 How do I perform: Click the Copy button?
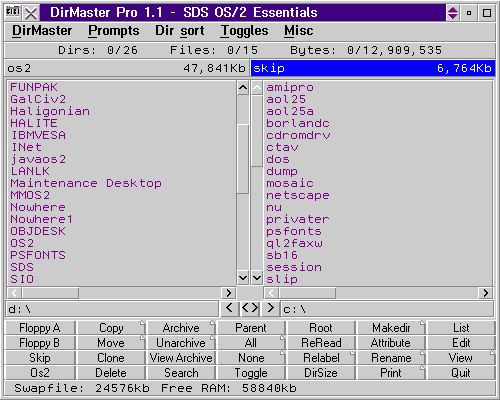(111, 328)
